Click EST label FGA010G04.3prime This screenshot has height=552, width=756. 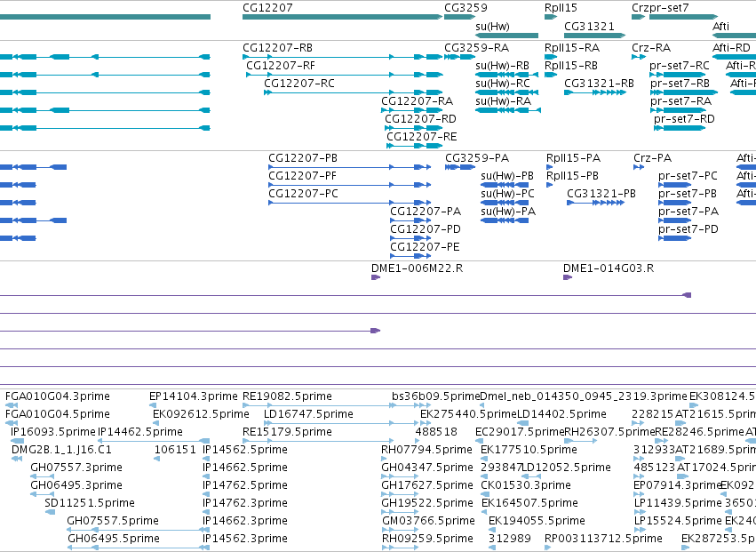(x=58, y=396)
